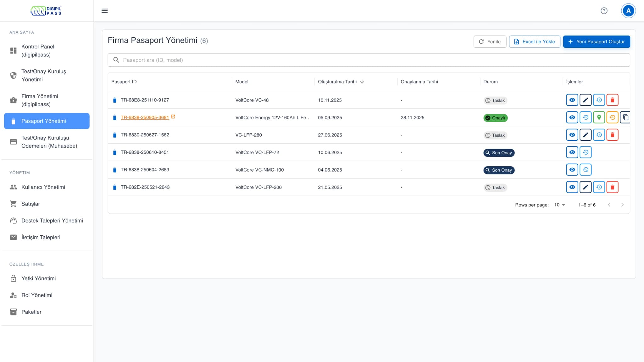
Task: Click the hamburger menu icon in header
Action: (105, 11)
